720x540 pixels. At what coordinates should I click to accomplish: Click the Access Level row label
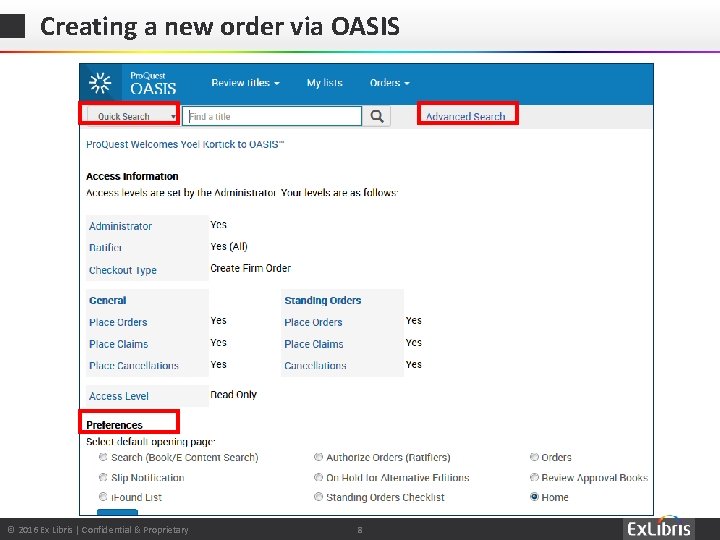click(118, 396)
